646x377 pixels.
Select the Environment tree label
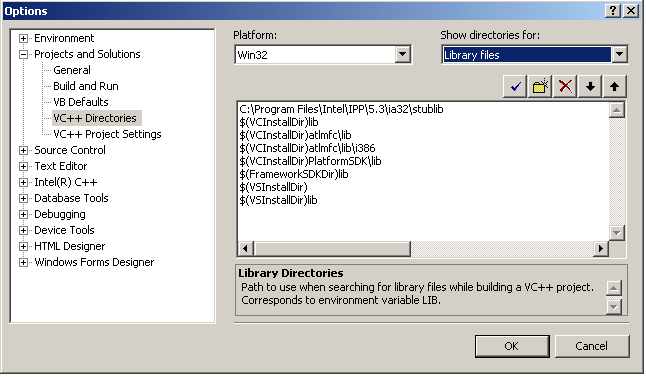point(64,38)
